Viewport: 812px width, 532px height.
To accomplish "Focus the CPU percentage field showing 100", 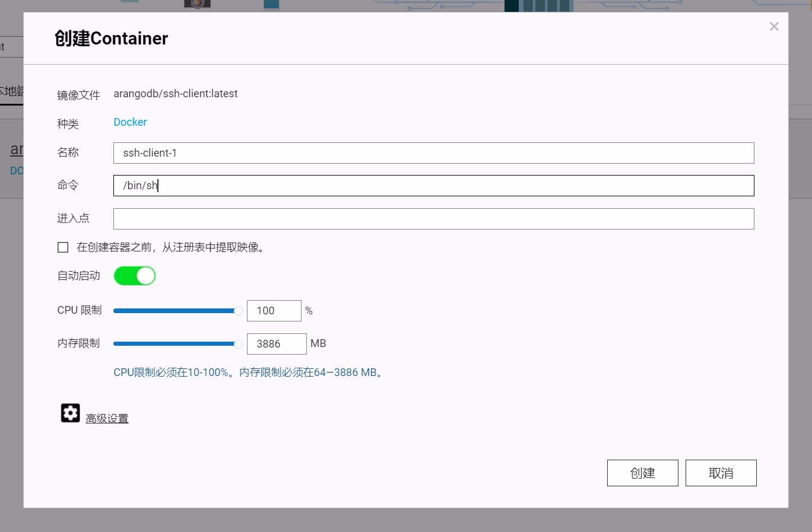I will tap(274, 311).
